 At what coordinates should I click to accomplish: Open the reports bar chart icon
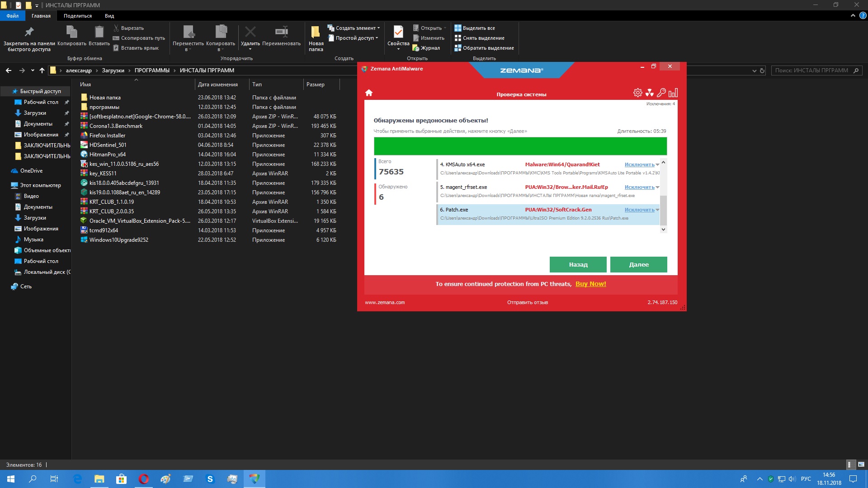pos(673,93)
